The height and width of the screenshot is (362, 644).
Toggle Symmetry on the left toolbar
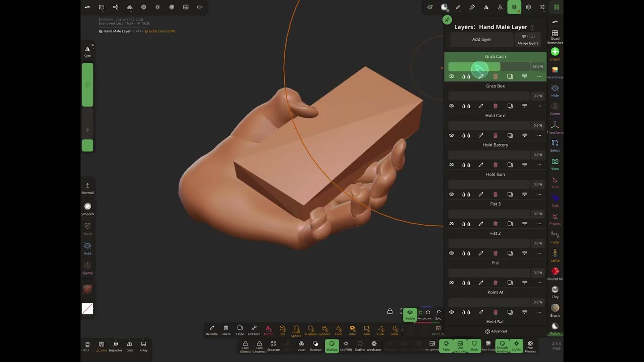point(88,51)
